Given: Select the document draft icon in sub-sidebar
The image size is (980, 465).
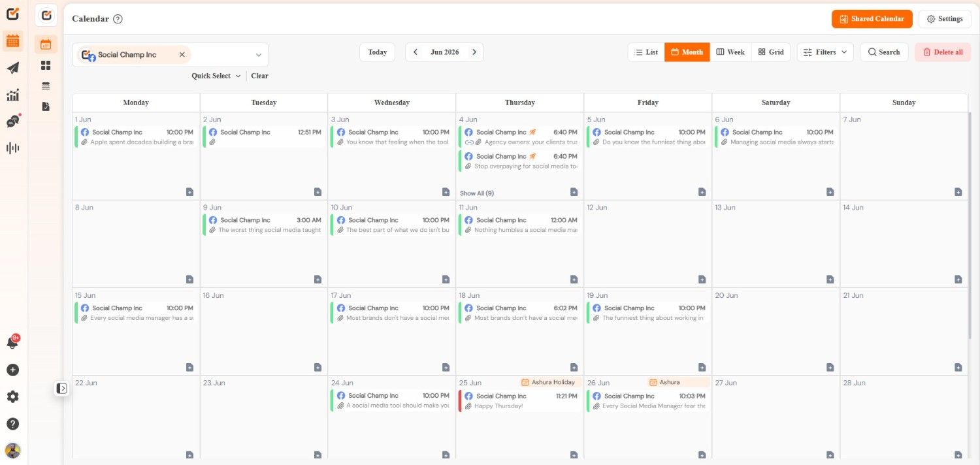Looking at the screenshot, I should coord(46,106).
